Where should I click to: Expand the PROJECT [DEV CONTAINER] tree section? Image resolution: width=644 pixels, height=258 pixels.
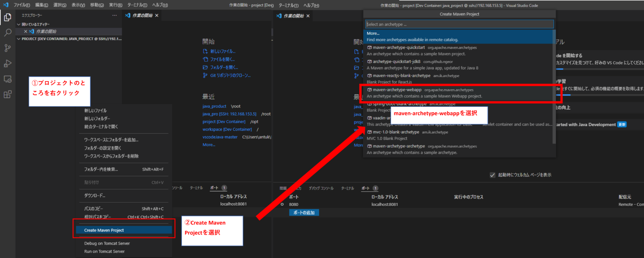18,39
